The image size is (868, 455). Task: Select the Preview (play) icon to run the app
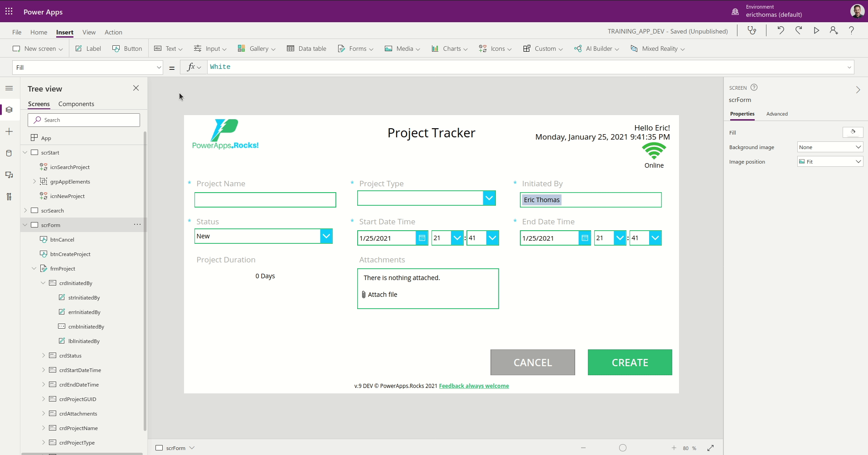(x=816, y=30)
